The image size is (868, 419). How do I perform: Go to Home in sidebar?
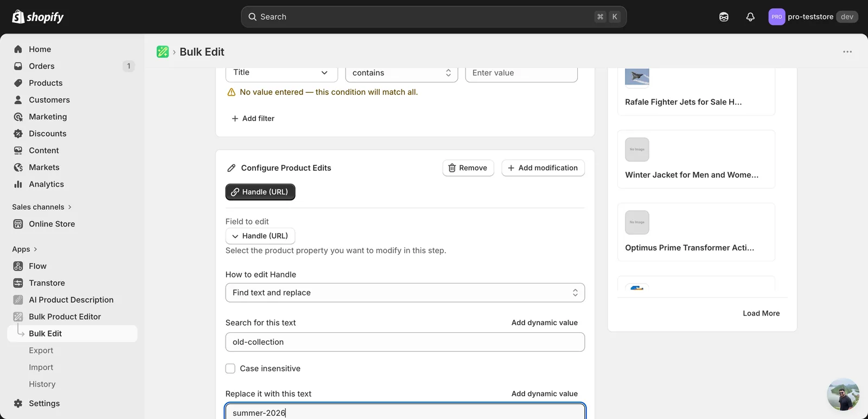(x=72, y=49)
